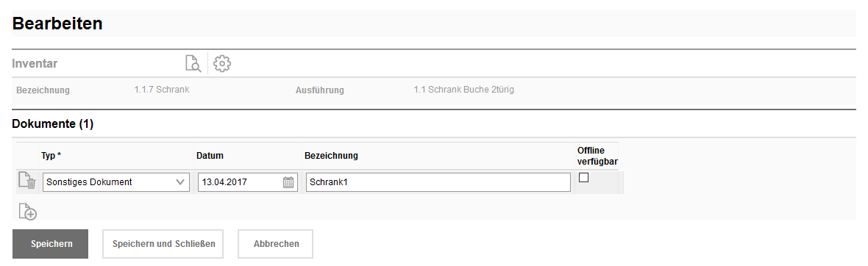Select the Typ column header
This screenshot has width=868, height=266.
coord(51,156)
